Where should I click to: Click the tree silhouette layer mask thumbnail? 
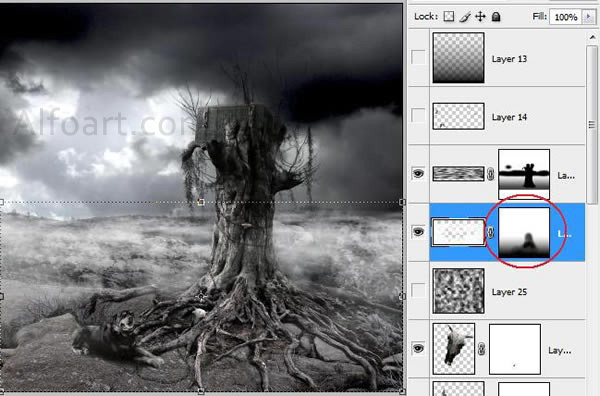(524, 174)
